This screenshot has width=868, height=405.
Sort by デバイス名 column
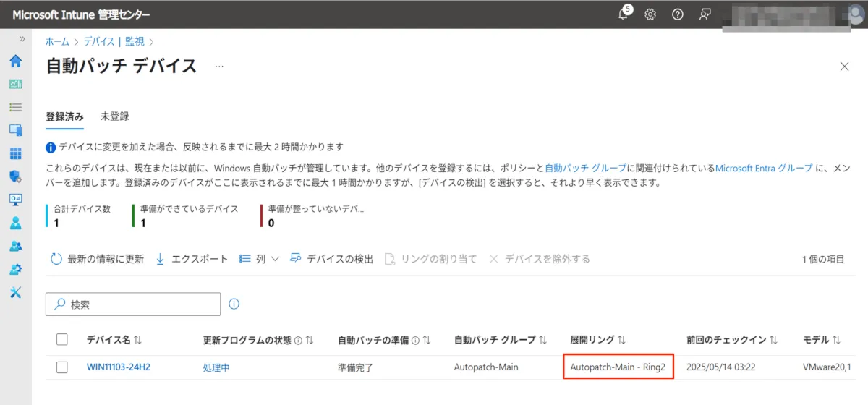click(x=114, y=339)
